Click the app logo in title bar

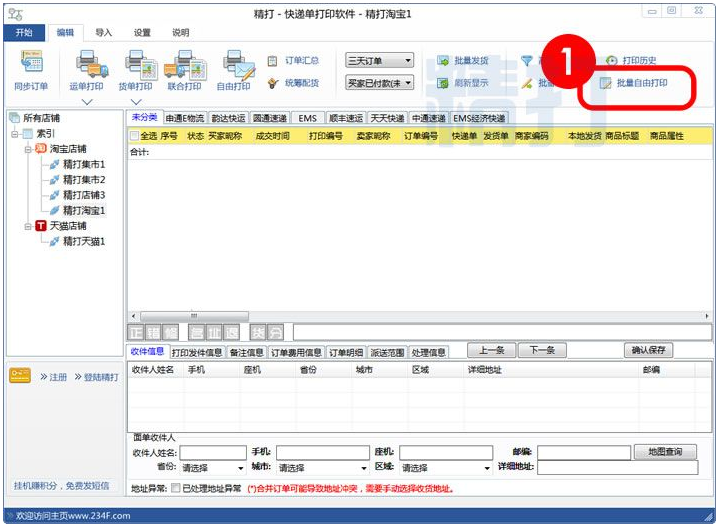(x=15, y=15)
